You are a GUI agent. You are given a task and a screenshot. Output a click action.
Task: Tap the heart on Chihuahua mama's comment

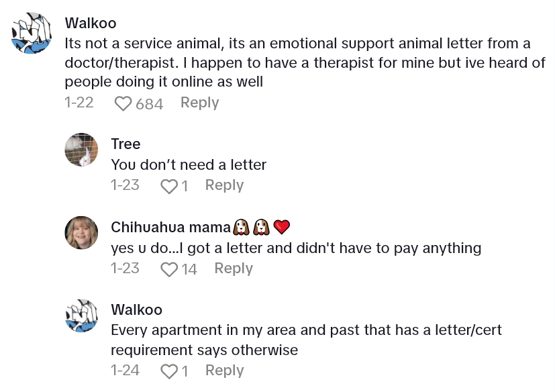(x=169, y=269)
